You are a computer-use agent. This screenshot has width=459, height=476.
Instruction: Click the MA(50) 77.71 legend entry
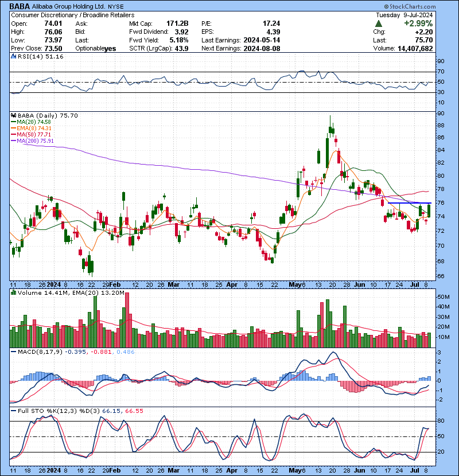(x=31, y=134)
